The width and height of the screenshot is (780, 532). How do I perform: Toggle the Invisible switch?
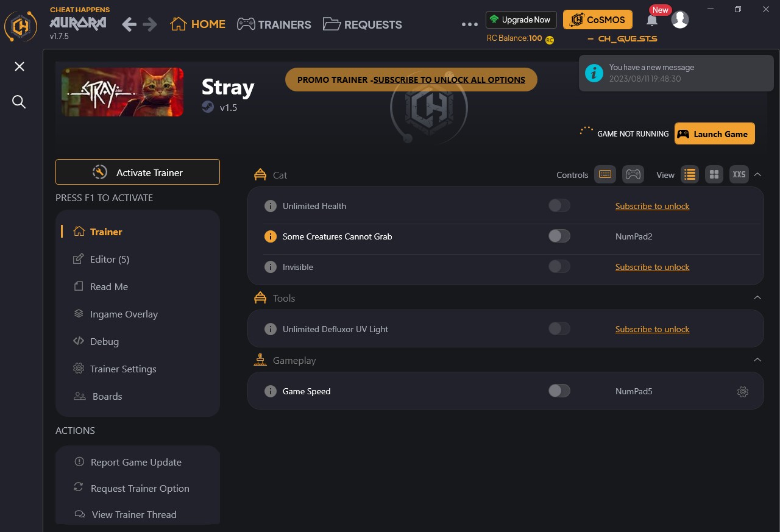[x=559, y=266]
